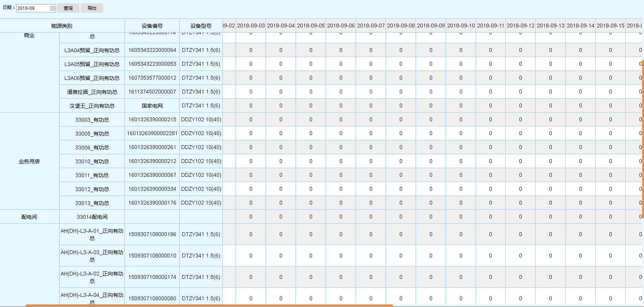The height and width of the screenshot is (307, 644).
Task: Click device number 1601326390000067
Action: tap(152, 175)
